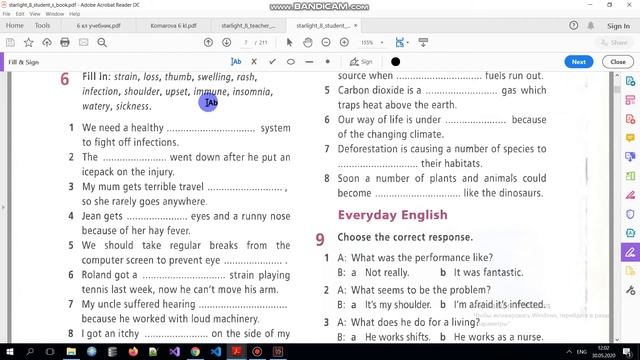The image size is (640, 360).
Task: Zoom out with the minus button
Action: click(x=326, y=42)
